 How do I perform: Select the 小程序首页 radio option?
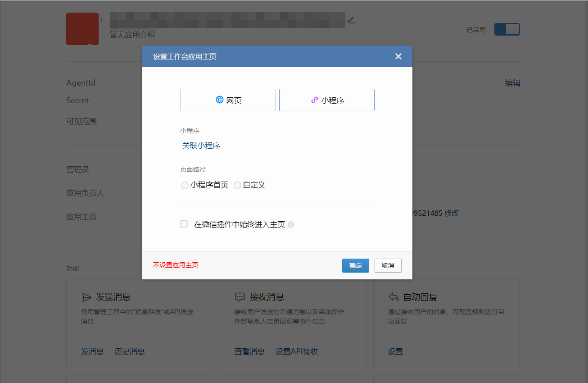pos(185,185)
